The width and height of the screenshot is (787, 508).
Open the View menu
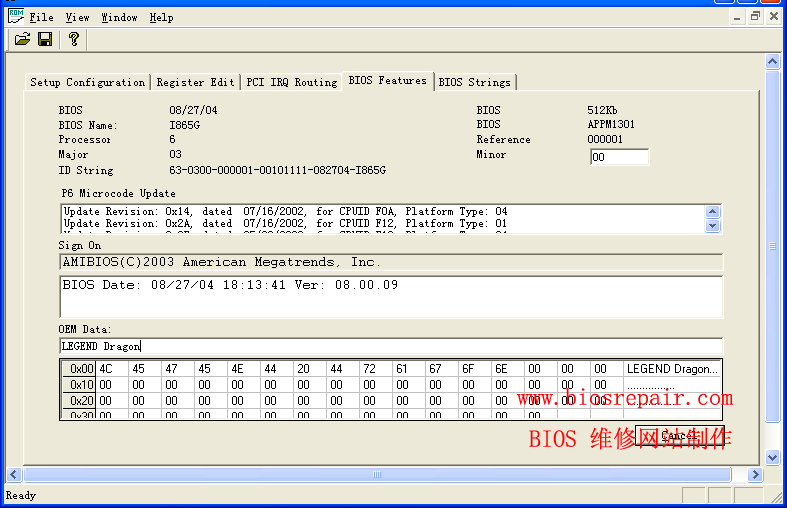(77, 18)
